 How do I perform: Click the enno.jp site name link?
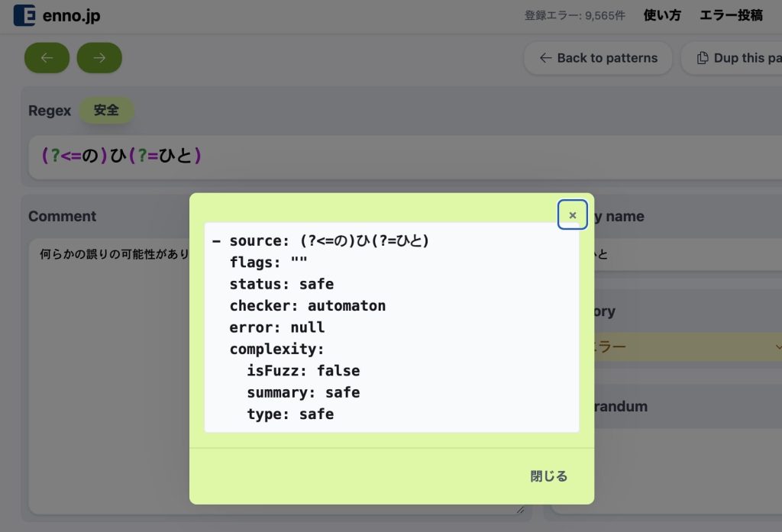70,15
